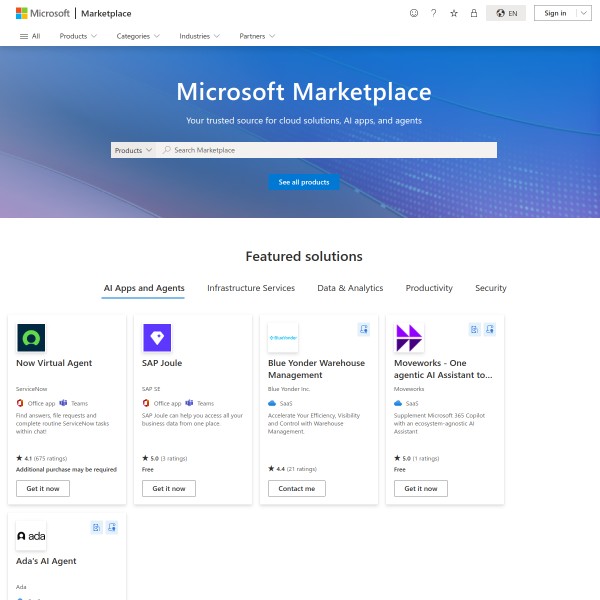
Task: Open the feedback smiley icon
Action: tap(414, 13)
